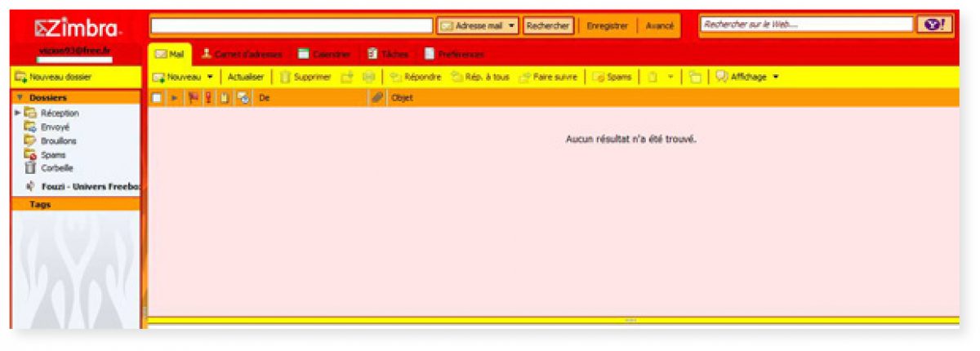Click Actualiser to refresh mail
Viewport: 980px width, 351px height.
click(x=246, y=77)
